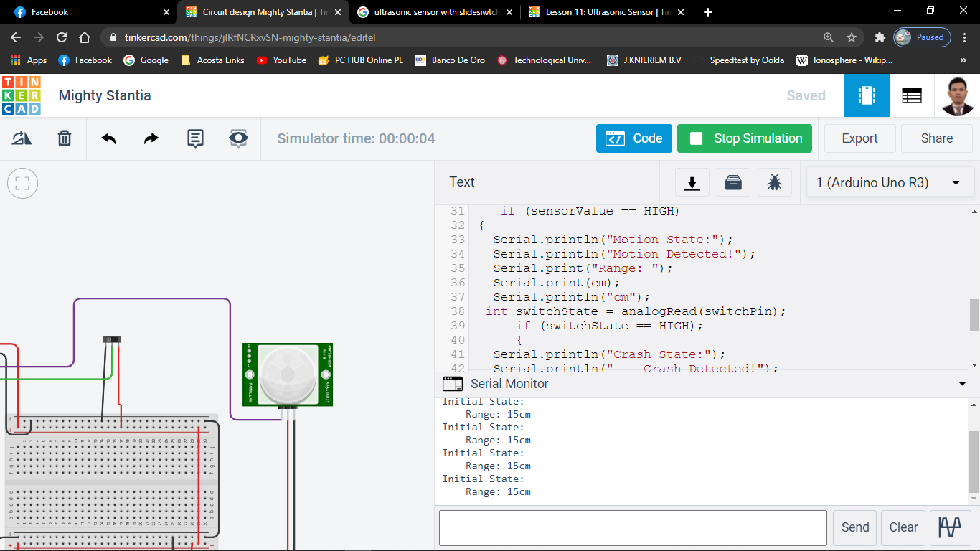Click the Export button
980x551 pixels.
click(x=859, y=138)
